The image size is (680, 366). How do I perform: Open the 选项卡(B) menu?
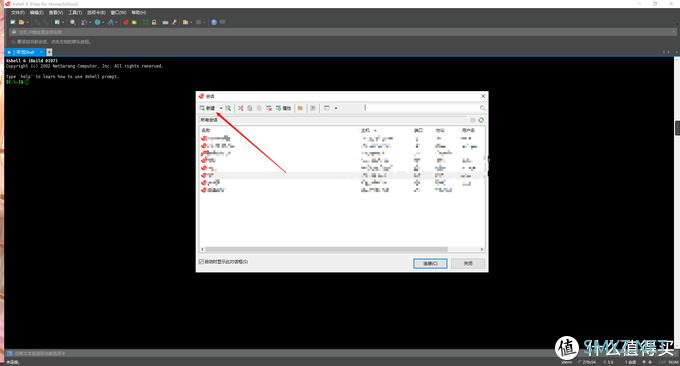96,13
